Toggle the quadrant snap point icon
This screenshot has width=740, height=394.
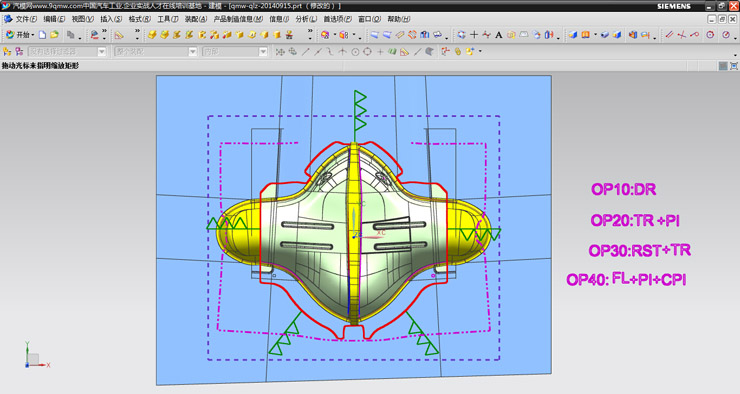[368, 52]
